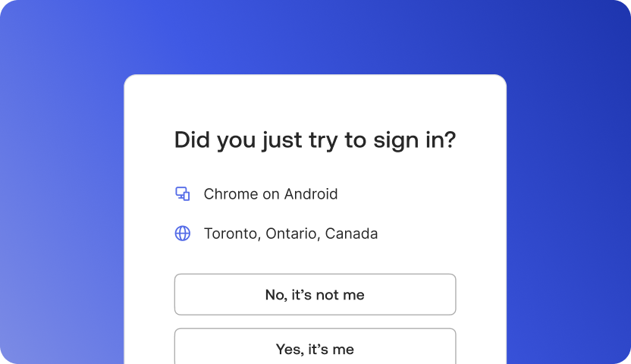Click the word "Canada" in location line

351,234
